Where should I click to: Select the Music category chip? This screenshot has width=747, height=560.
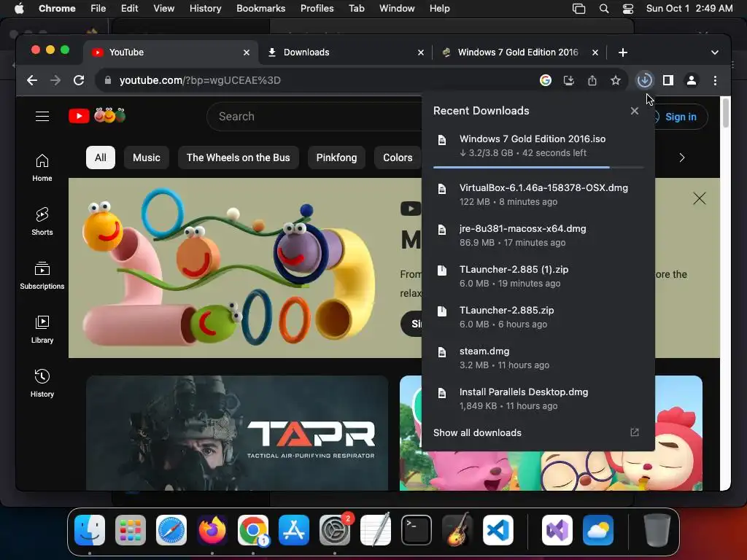[x=146, y=157]
